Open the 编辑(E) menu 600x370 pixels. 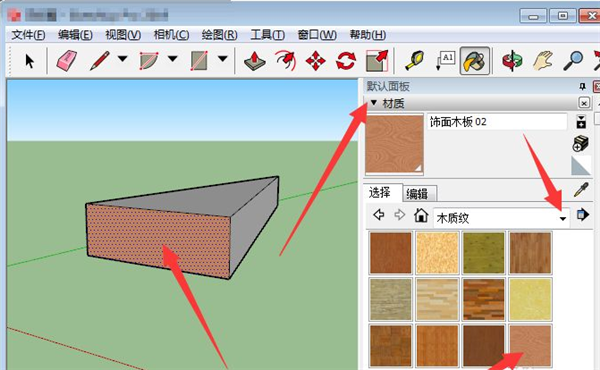(x=75, y=35)
